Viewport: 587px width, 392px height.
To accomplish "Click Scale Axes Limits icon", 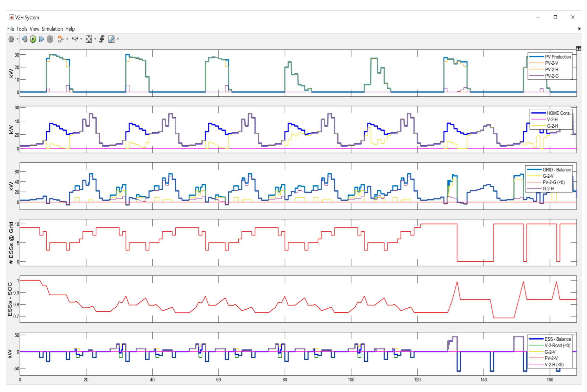I will (89, 39).
